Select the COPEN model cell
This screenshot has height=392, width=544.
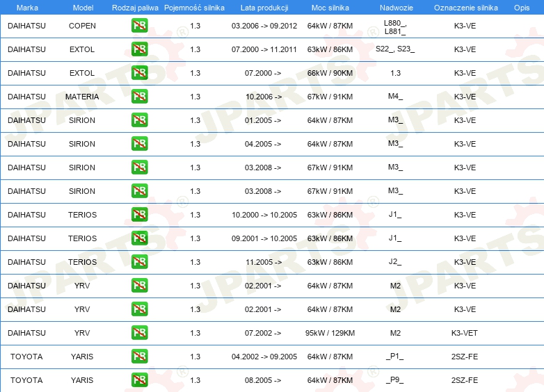point(82,26)
